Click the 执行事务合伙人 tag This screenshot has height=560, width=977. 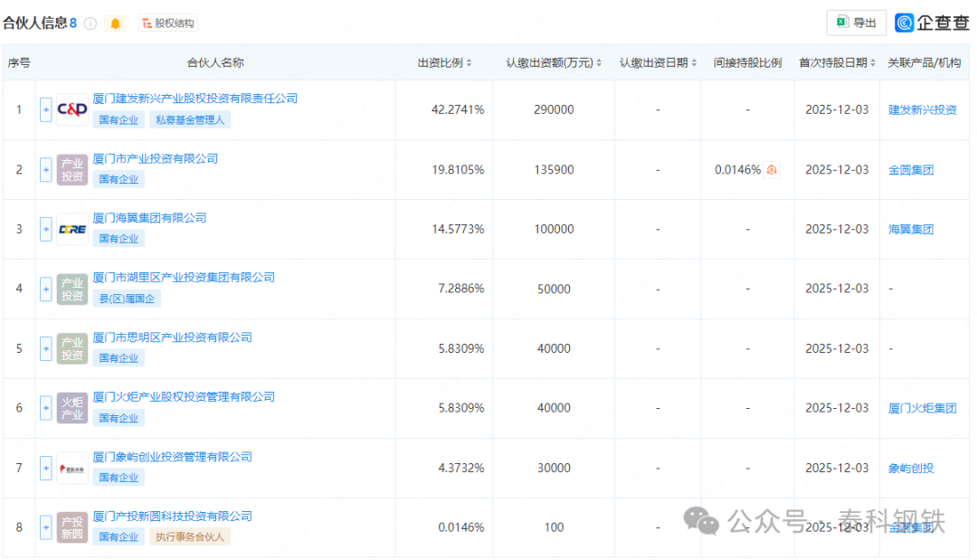pos(190,536)
